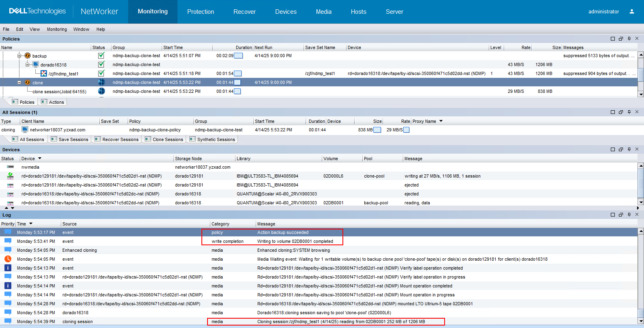Viewport: 644px width, 328px height.
Task: Click the Log panel vertical scrollbar
Action: click(641, 277)
